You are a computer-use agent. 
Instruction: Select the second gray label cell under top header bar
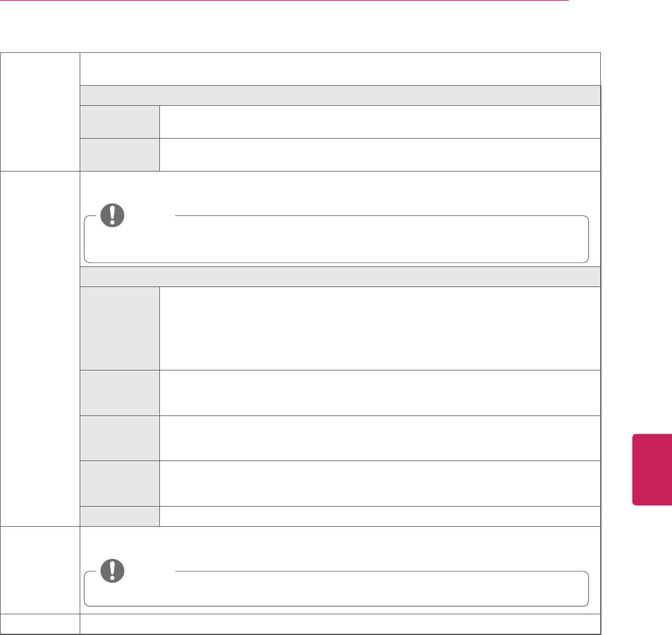tap(120, 154)
